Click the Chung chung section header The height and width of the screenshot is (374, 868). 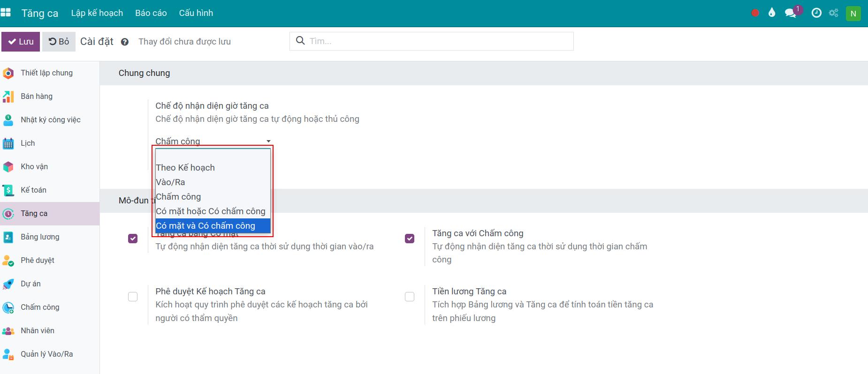144,73
